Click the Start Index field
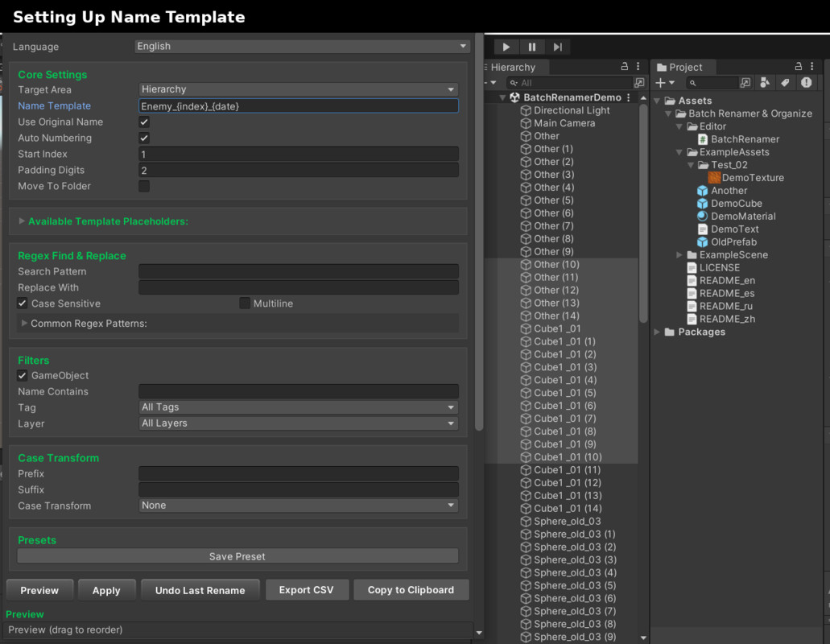830x644 pixels. pyautogui.click(x=299, y=154)
